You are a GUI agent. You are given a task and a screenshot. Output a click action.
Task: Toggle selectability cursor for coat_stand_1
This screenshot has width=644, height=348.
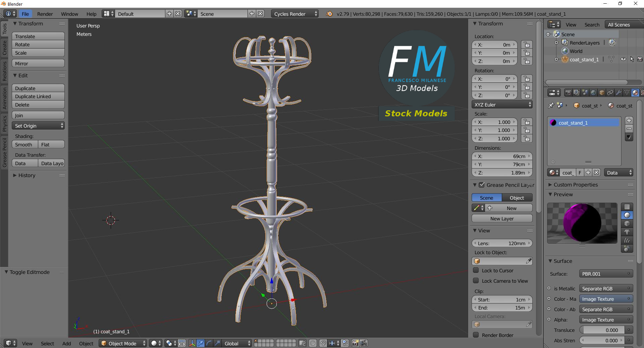(x=632, y=59)
